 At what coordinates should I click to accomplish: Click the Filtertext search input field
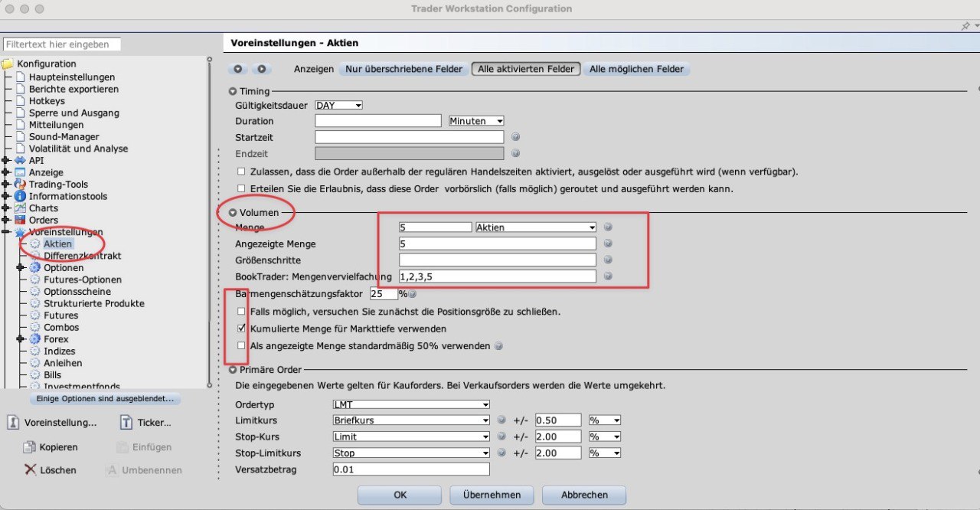point(61,44)
